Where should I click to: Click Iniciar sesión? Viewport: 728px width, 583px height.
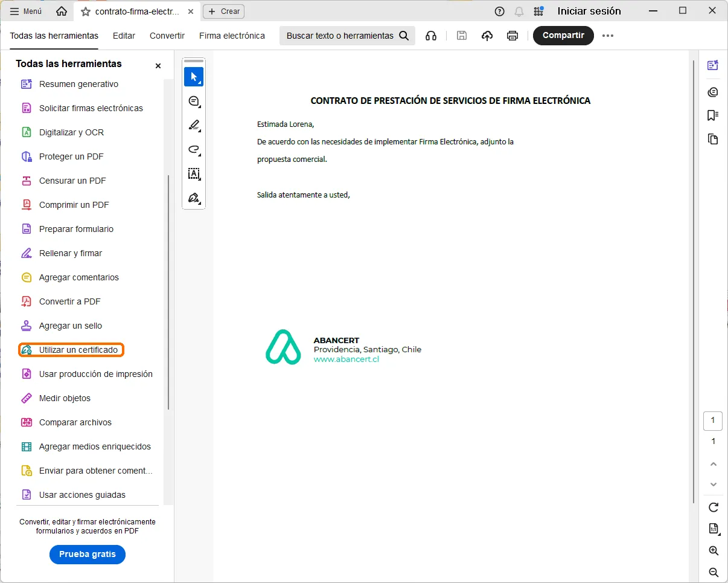click(589, 11)
